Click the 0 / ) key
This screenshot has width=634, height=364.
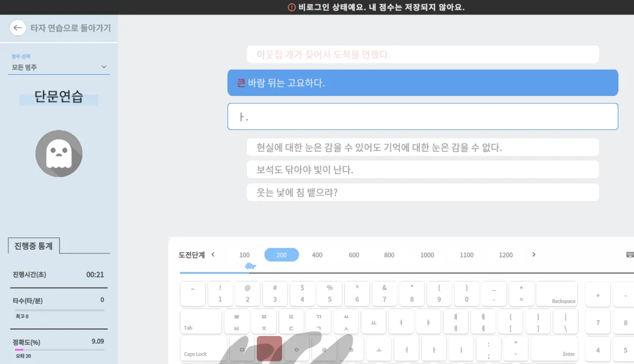(x=467, y=294)
